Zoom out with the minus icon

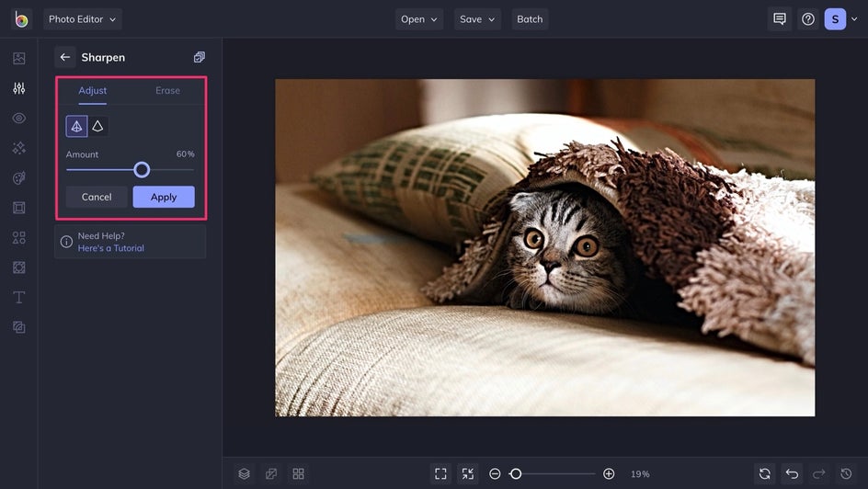(495, 474)
